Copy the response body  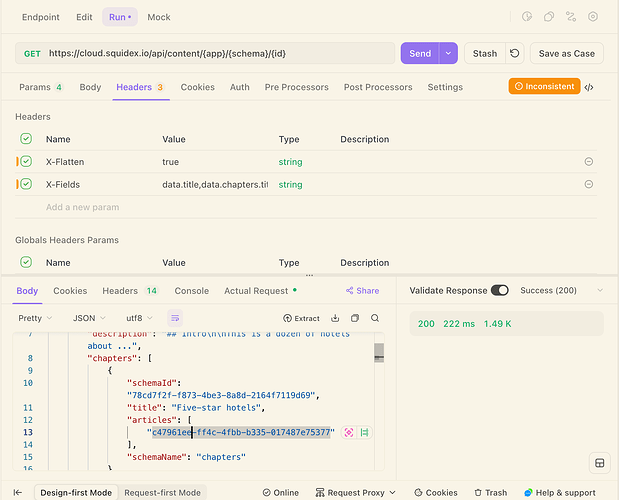[x=355, y=318]
